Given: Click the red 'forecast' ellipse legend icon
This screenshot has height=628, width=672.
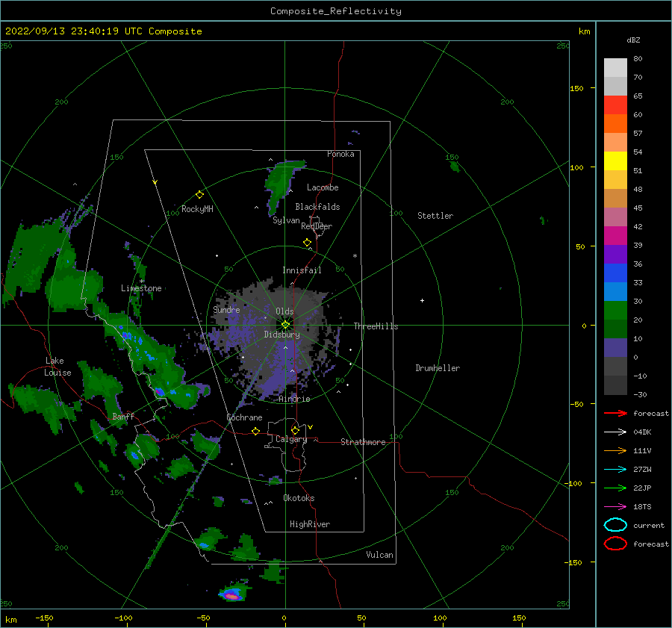Looking at the screenshot, I should pyautogui.click(x=615, y=544).
